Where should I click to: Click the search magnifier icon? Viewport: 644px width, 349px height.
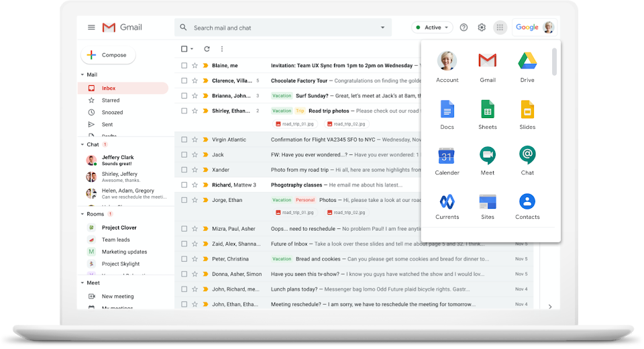pos(184,28)
